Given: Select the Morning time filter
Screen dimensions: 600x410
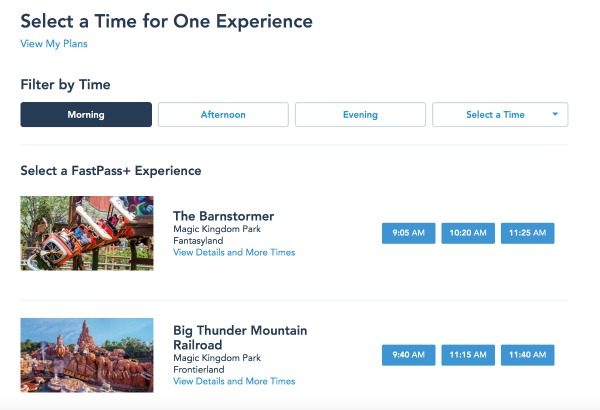Looking at the screenshot, I should pos(86,114).
